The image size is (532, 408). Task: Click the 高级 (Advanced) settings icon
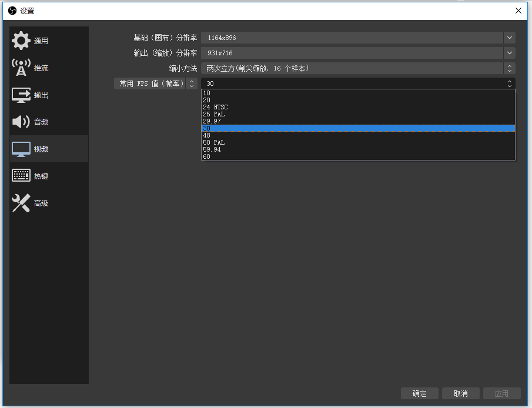click(21, 203)
